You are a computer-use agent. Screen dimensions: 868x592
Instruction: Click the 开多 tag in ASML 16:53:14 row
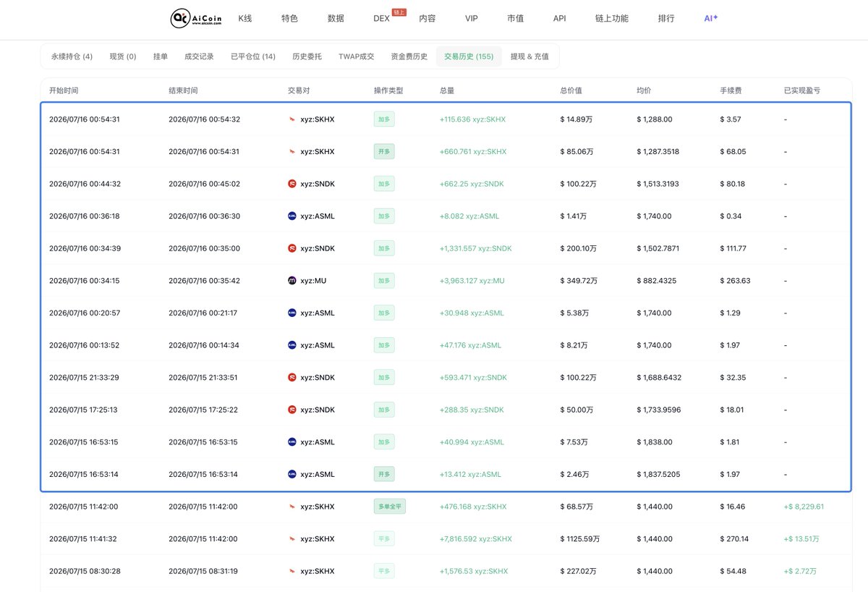coord(384,474)
